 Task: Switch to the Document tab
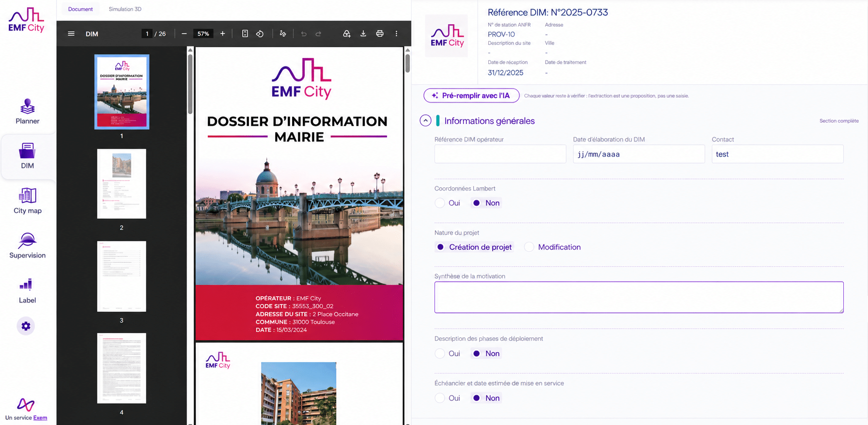pyautogui.click(x=80, y=9)
